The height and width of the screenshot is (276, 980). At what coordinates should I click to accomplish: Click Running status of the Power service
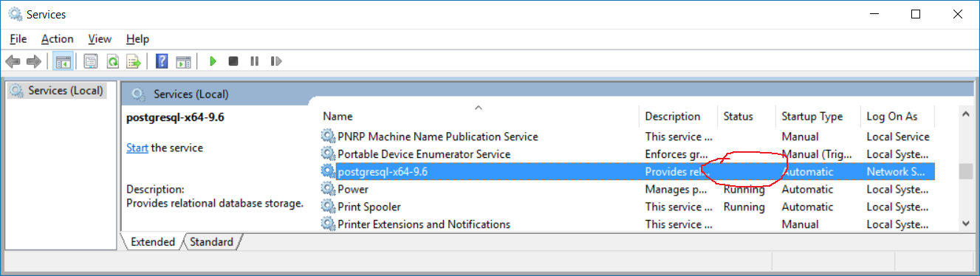[x=744, y=189]
